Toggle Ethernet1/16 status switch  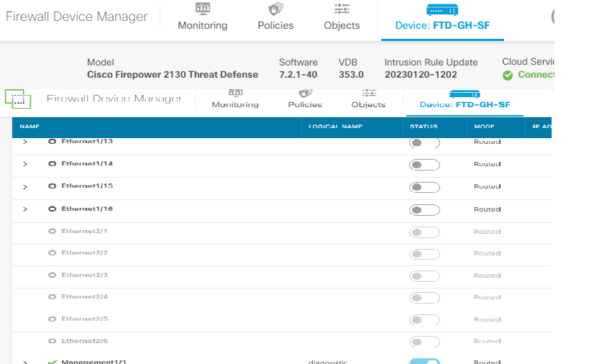coord(424,209)
